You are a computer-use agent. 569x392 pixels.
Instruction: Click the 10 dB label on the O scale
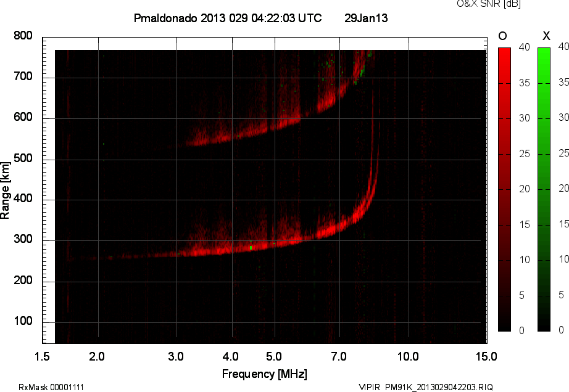(525, 259)
